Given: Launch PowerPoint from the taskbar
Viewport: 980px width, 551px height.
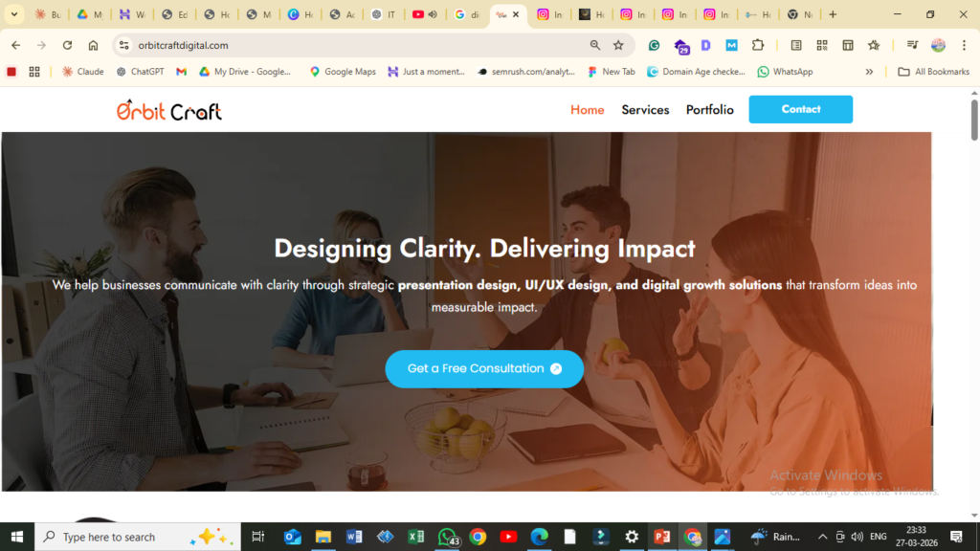Looking at the screenshot, I should coord(662,537).
